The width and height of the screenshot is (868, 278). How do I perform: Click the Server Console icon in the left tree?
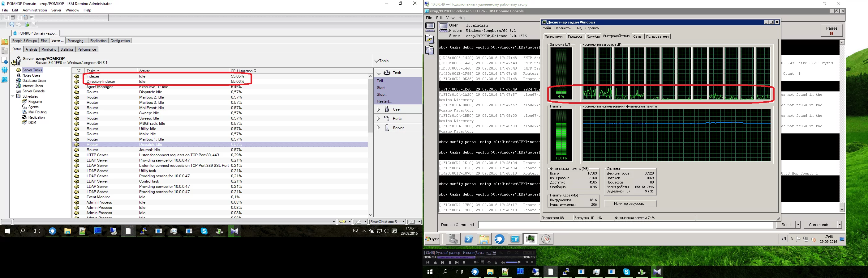tap(19, 91)
